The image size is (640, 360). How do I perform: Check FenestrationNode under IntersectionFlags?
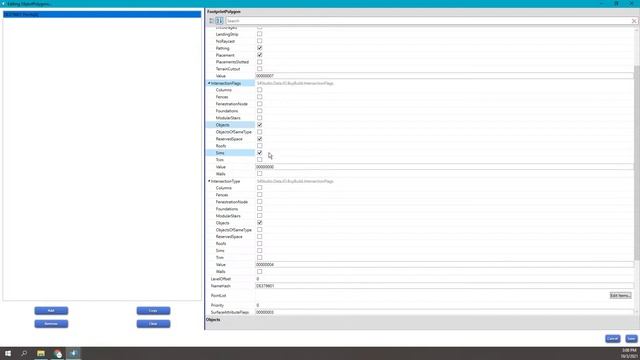click(260, 104)
